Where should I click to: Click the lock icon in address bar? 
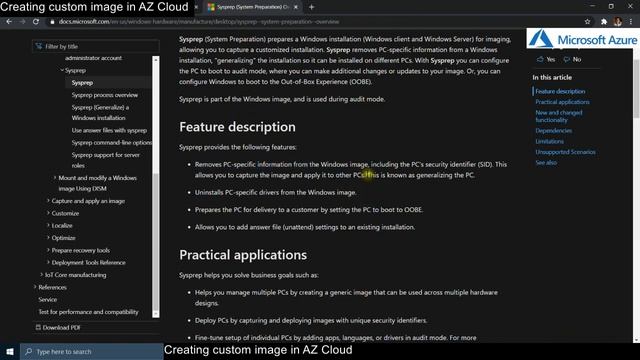coord(52,22)
